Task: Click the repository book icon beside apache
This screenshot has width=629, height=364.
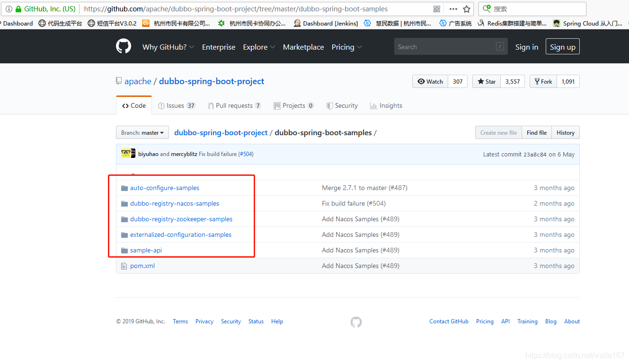Action: coord(119,81)
